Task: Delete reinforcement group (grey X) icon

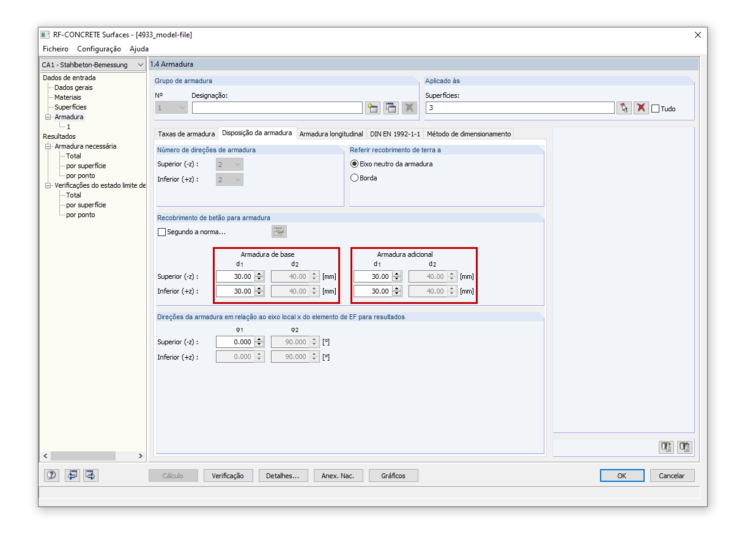Action: 409,108
